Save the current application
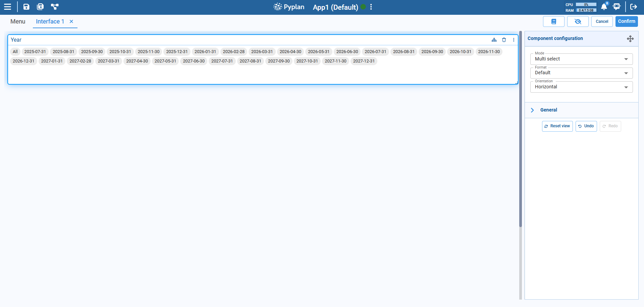The height and width of the screenshot is (307, 644). click(x=26, y=7)
